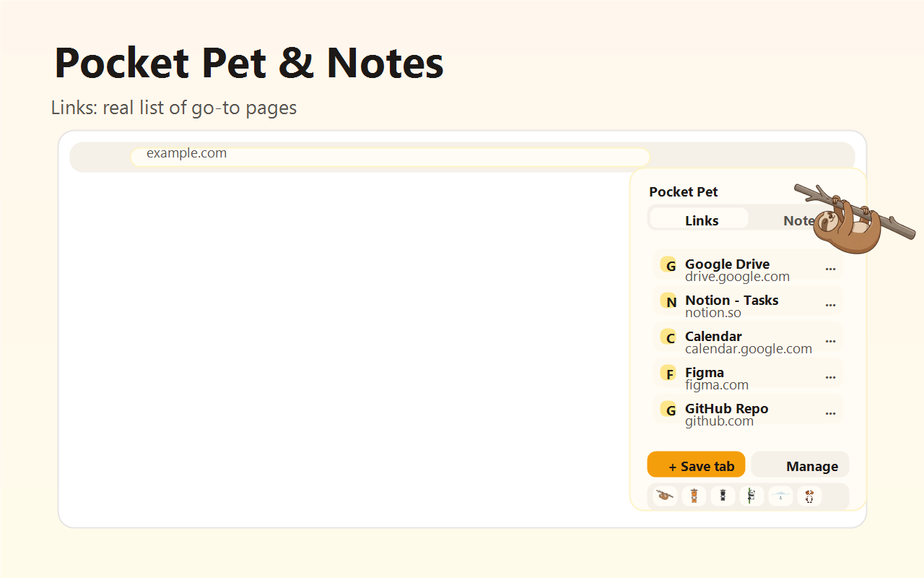Choose the panda on bamboo pet
924x578 pixels.
tap(751, 496)
